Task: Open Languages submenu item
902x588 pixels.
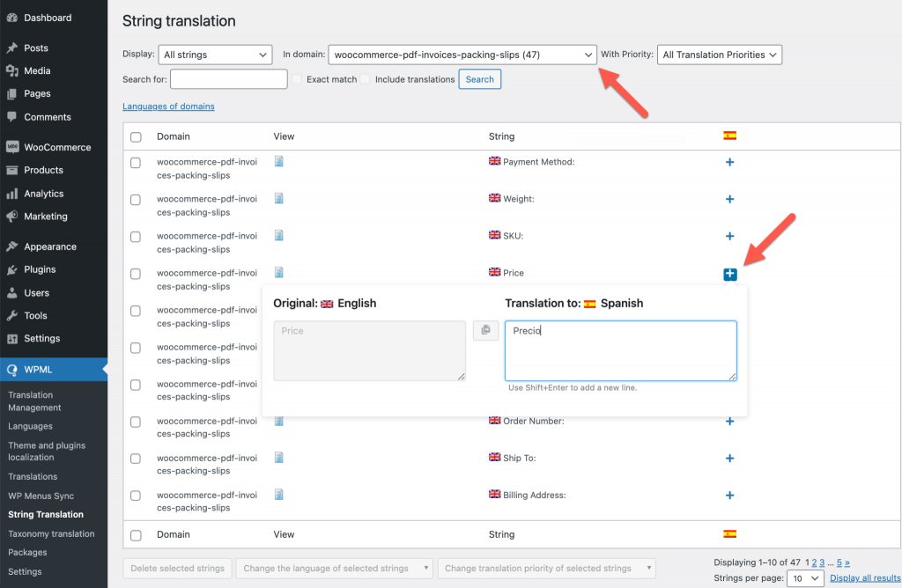Action: tap(31, 426)
